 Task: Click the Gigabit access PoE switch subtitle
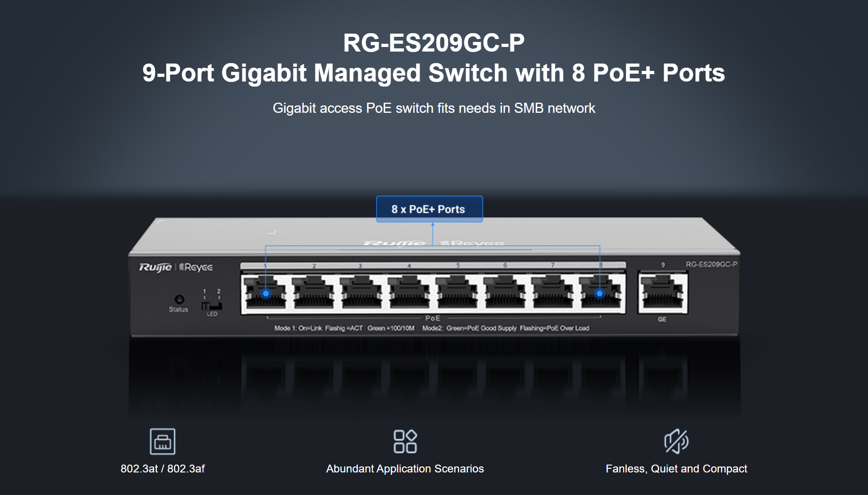[x=434, y=108]
